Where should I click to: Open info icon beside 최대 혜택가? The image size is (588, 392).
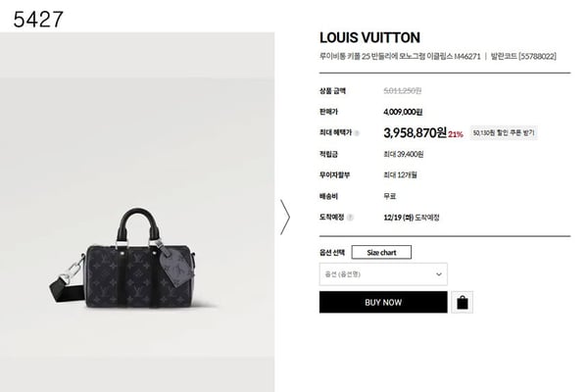point(357,133)
